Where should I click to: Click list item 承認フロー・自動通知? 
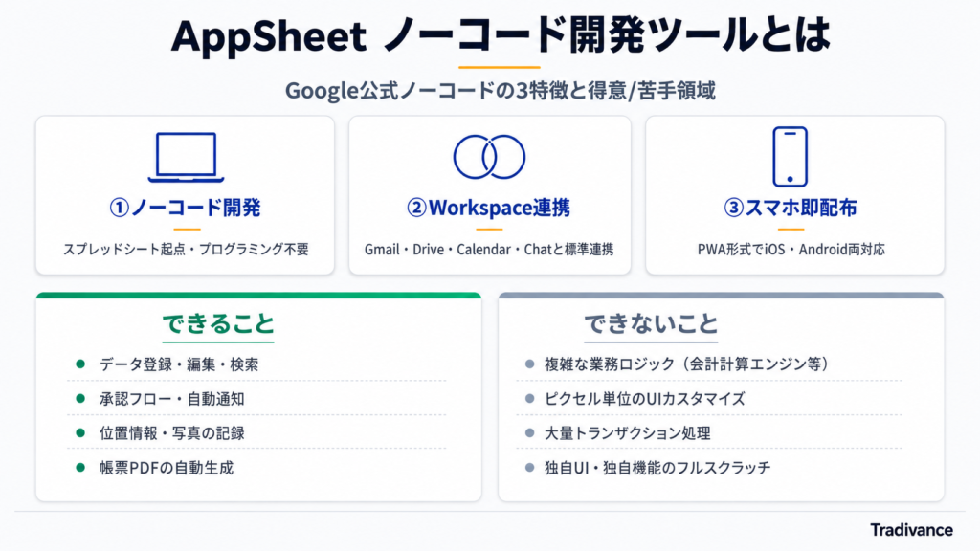(x=172, y=399)
